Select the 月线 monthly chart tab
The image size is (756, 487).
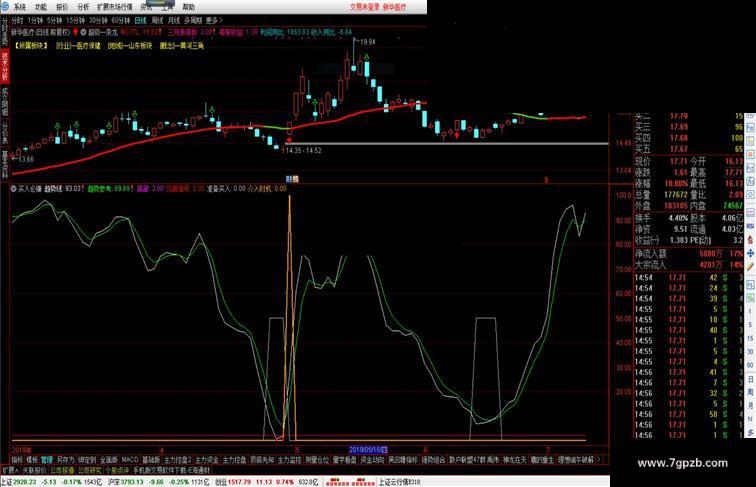(x=174, y=20)
